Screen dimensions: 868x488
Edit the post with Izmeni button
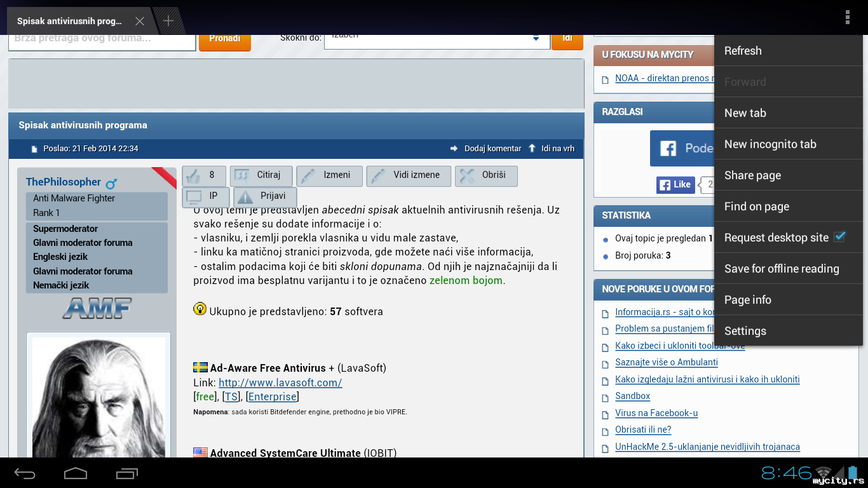[329, 176]
